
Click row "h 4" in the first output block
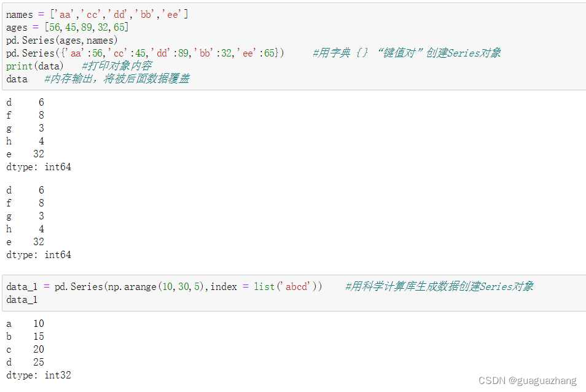[x=25, y=141]
